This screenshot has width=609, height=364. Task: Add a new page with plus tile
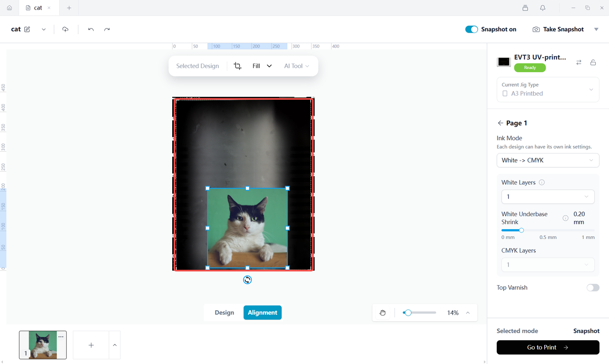[91, 345]
